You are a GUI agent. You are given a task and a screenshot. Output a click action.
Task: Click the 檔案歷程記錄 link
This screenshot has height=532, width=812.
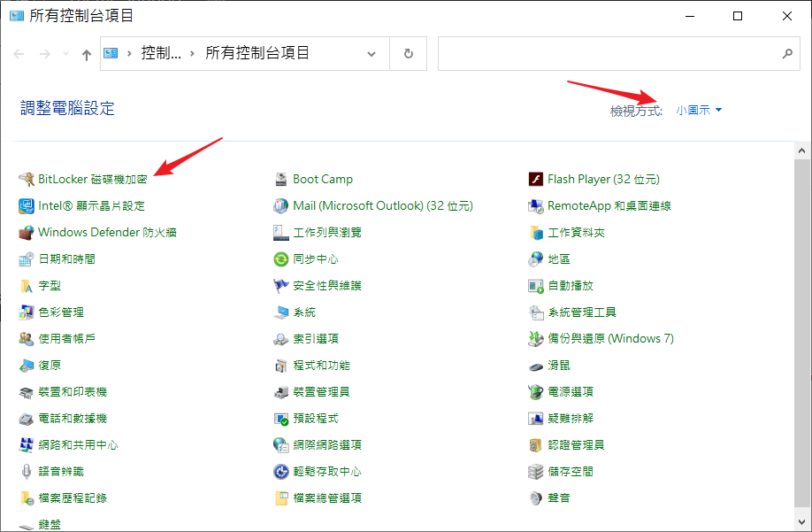73,497
